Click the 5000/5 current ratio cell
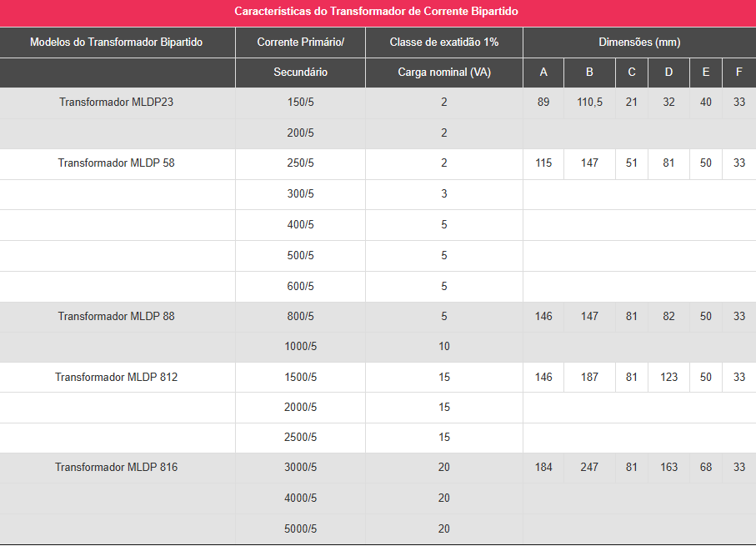Image resolution: width=756 pixels, height=546 pixels. click(300, 528)
